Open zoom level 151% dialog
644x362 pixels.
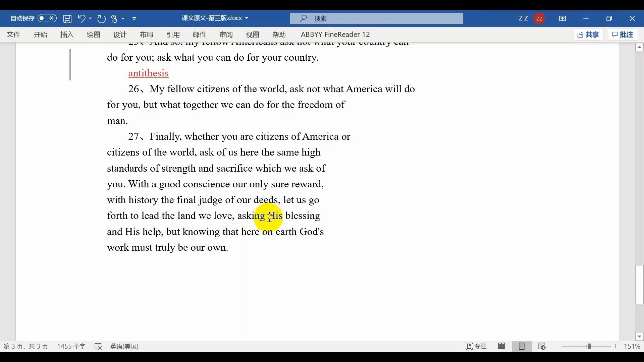coord(633,347)
